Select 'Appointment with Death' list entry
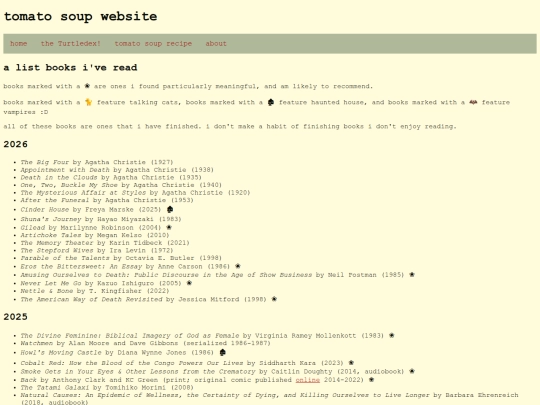The image size is (540, 405). [x=117, y=170]
